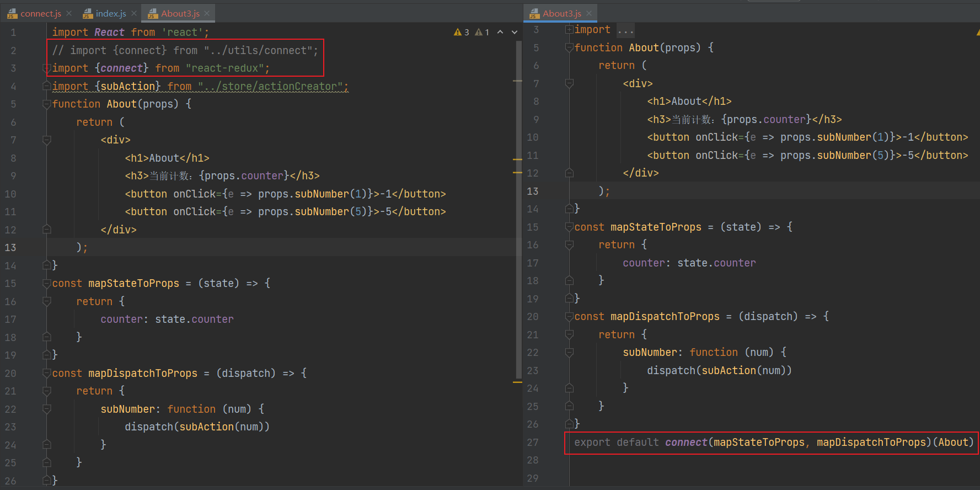Click the fold end marker on right line 26
The image size is (980, 490).
pos(569,424)
